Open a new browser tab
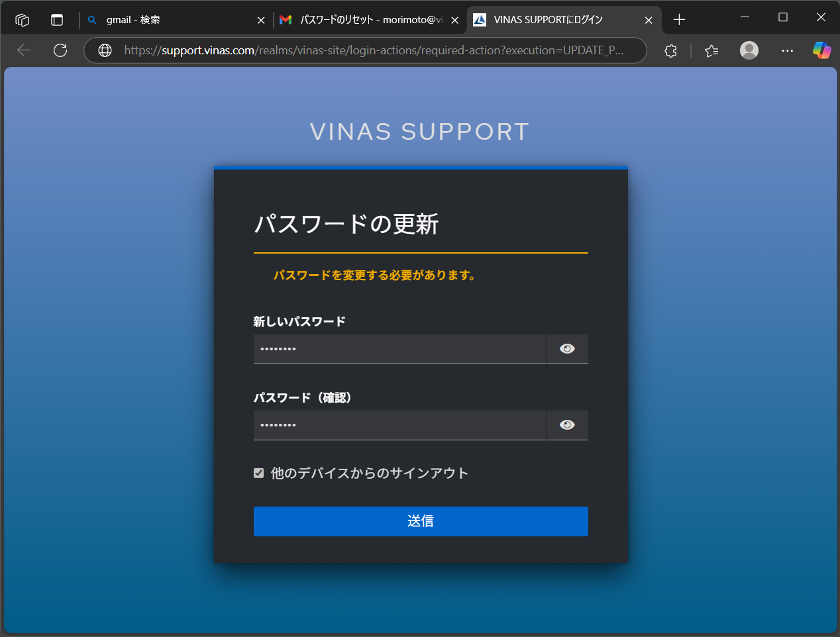Image resolution: width=840 pixels, height=637 pixels. [679, 20]
